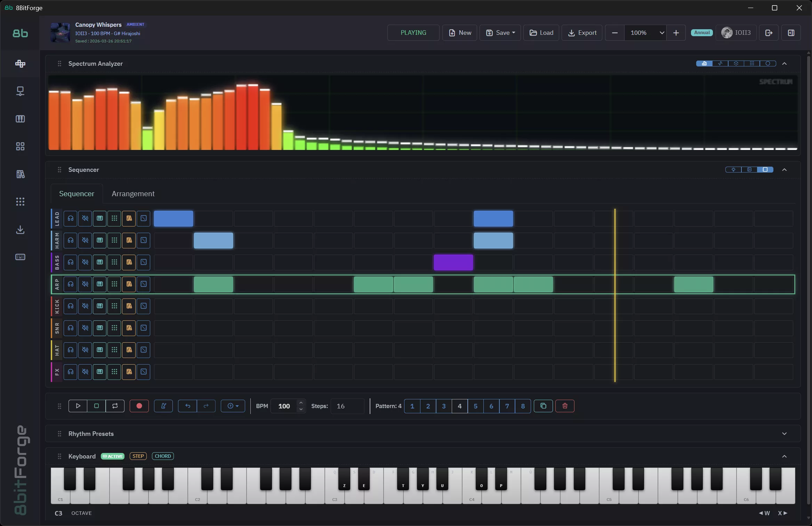The width and height of the screenshot is (812, 526).
Task: Mute the KICK track speaker icon
Action: [85, 306]
